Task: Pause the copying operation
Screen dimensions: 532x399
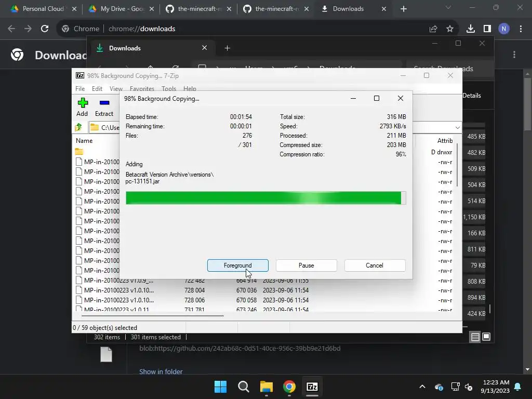Action: [x=307, y=265]
